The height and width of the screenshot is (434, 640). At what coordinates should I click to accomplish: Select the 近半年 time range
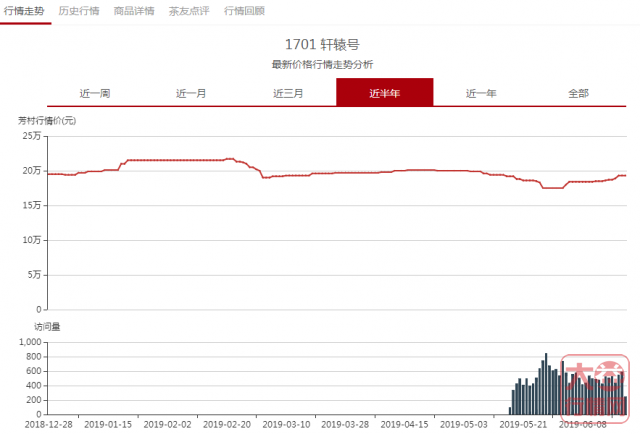click(384, 92)
